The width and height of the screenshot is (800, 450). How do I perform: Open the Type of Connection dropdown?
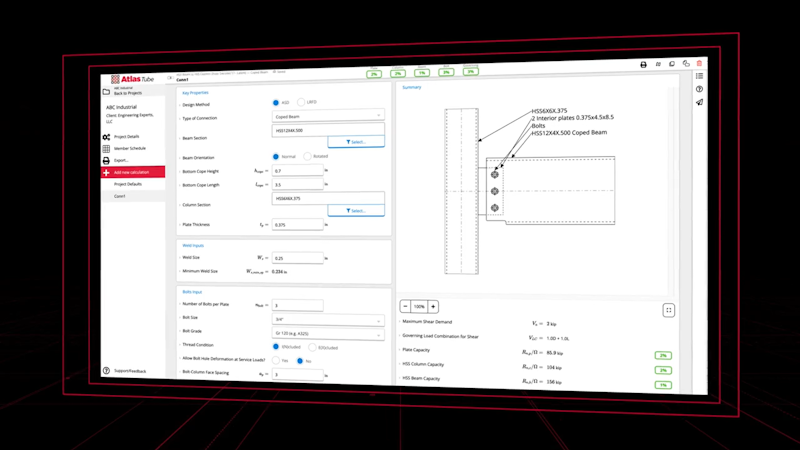coord(328,117)
